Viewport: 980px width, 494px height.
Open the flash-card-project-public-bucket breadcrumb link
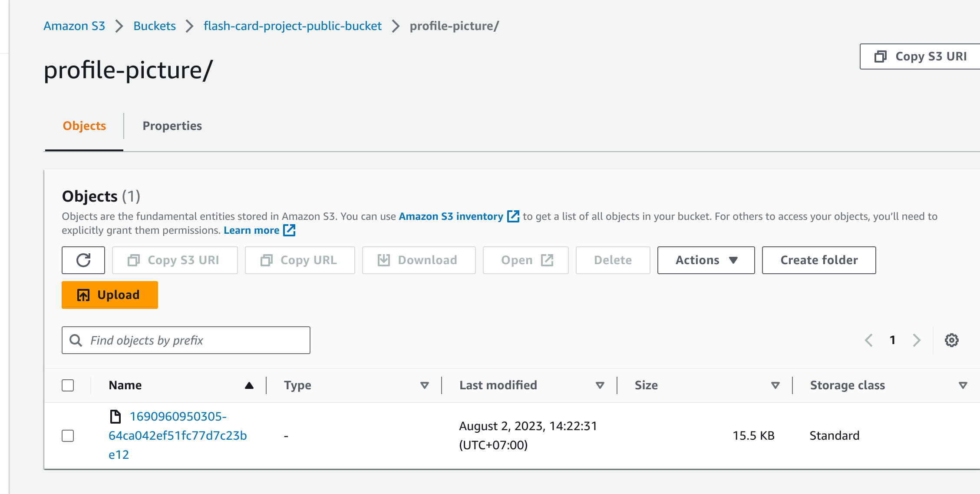(x=292, y=26)
